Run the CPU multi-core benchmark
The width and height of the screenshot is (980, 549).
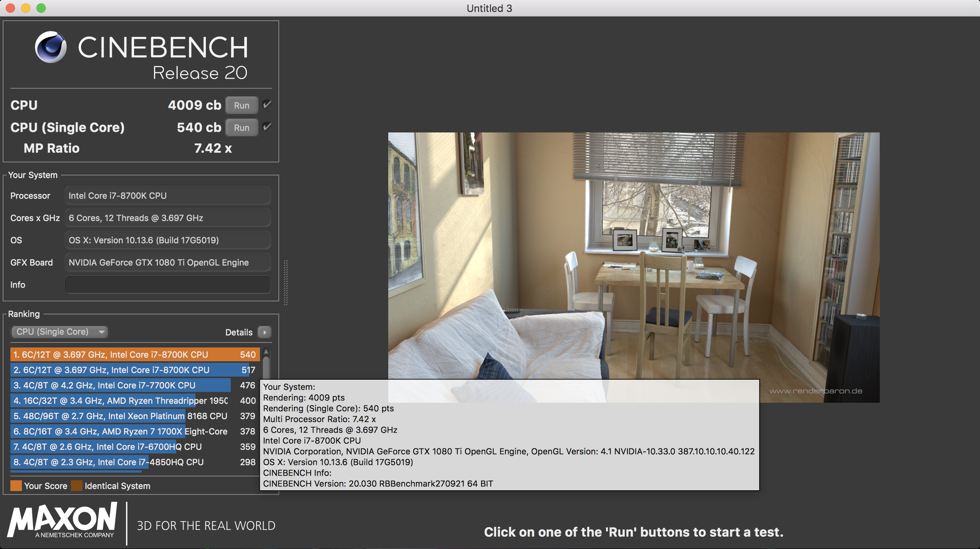(242, 105)
